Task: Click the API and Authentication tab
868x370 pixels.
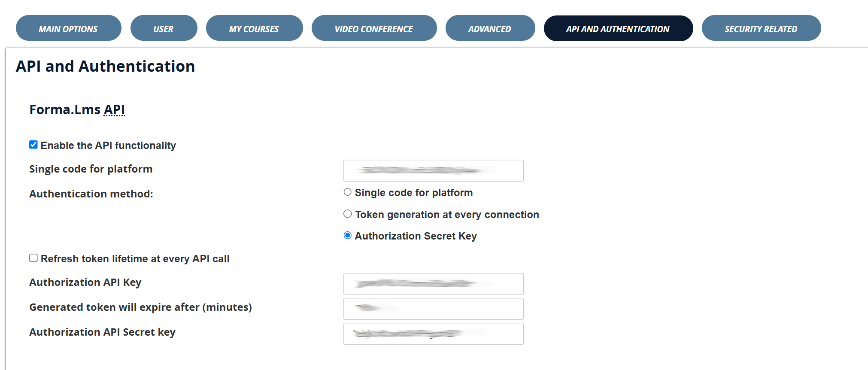Action: click(x=618, y=28)
